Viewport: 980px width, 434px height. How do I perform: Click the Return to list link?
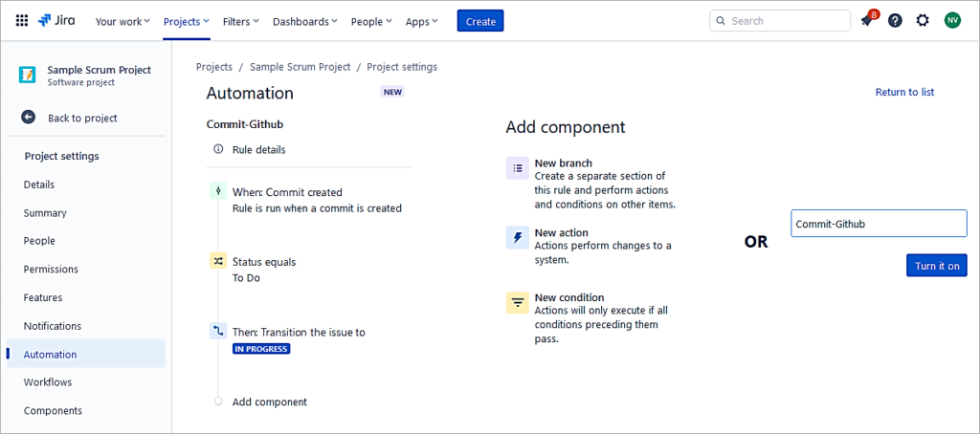coord(904,93)
